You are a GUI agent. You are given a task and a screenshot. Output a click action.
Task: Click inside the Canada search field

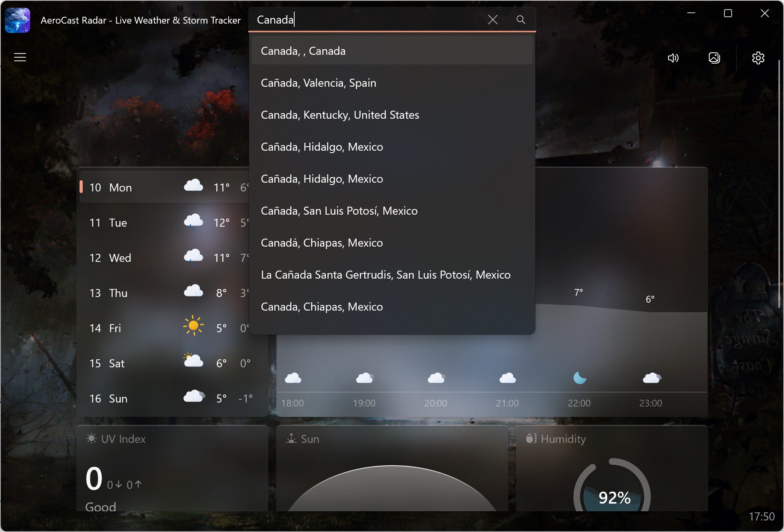pyautogui.click(x=360, y=19)
